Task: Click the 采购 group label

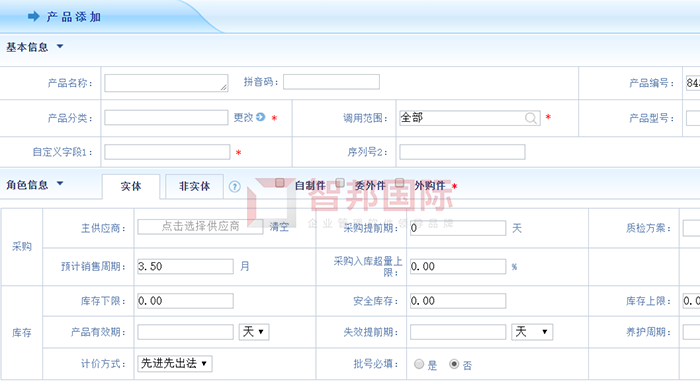Action: coord(22,246)
